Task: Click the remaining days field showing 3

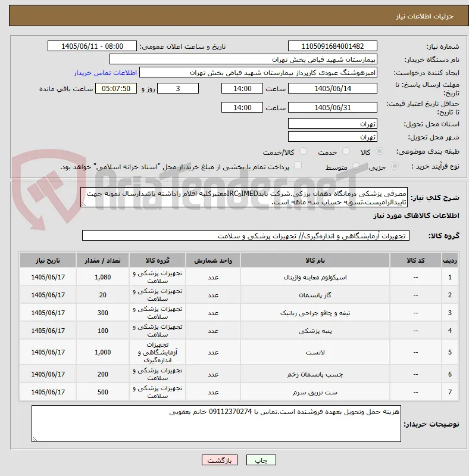Action: [x=178, y=89]
